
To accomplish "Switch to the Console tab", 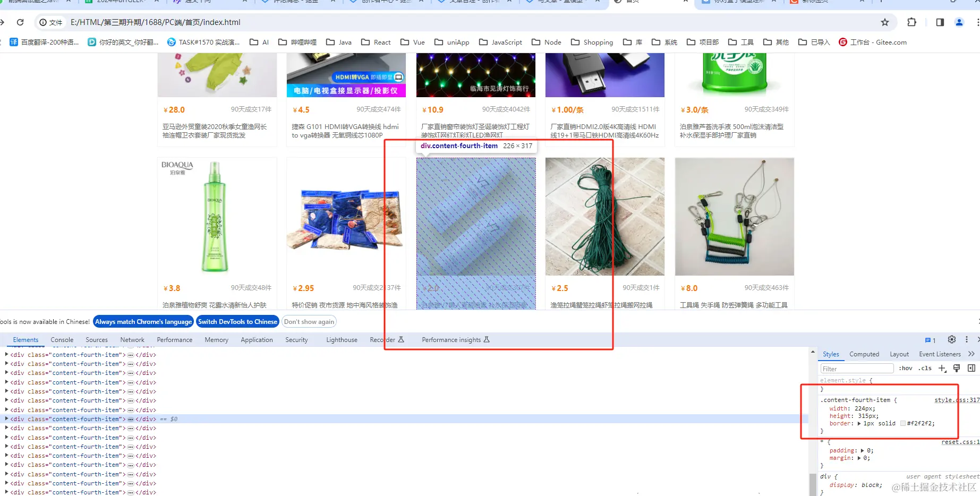I will point(62,340).
